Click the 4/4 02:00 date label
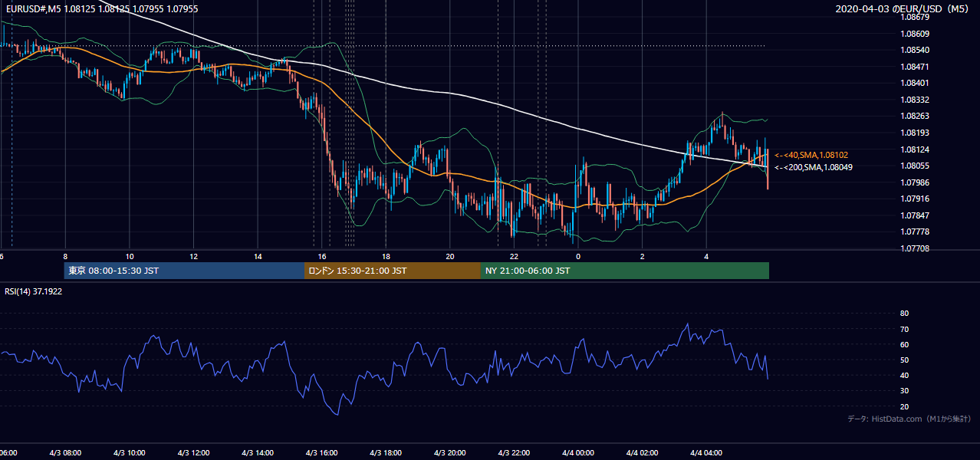This screenshot has height=460, width=980. coord(643,453)
